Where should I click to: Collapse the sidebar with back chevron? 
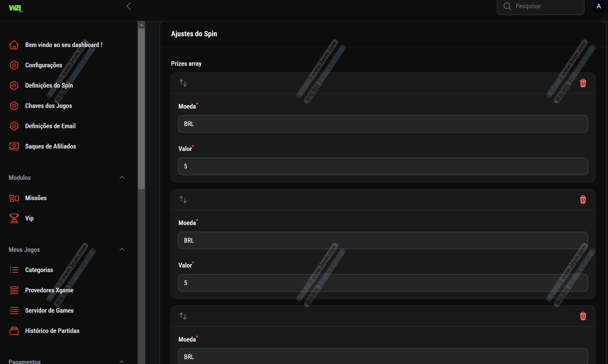point(129,6)
